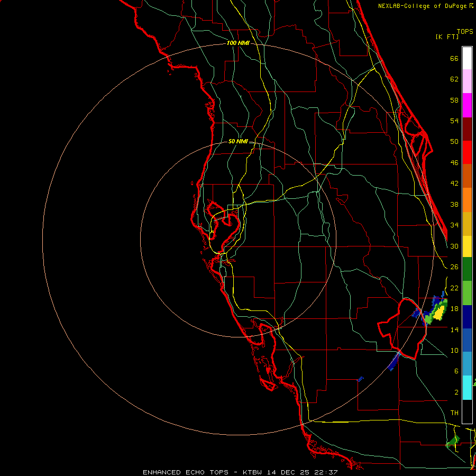Image resolution: width=476 pixels, height=476 pixels.
Task: Click the '14' legend value
Action: [454, 329]
